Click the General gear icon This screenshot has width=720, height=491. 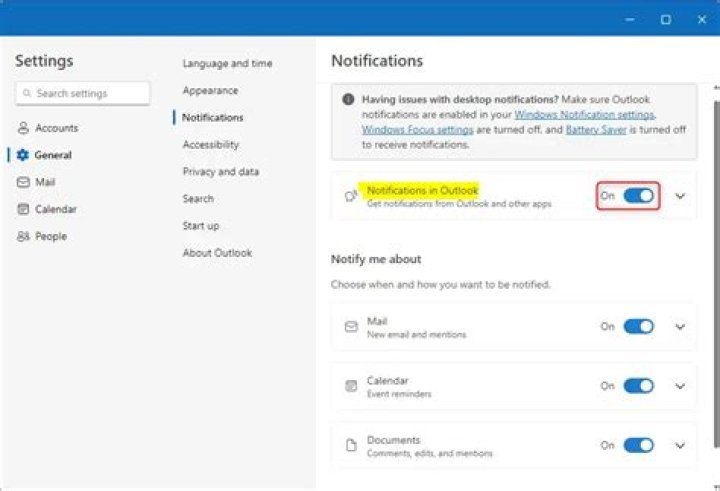23,155
